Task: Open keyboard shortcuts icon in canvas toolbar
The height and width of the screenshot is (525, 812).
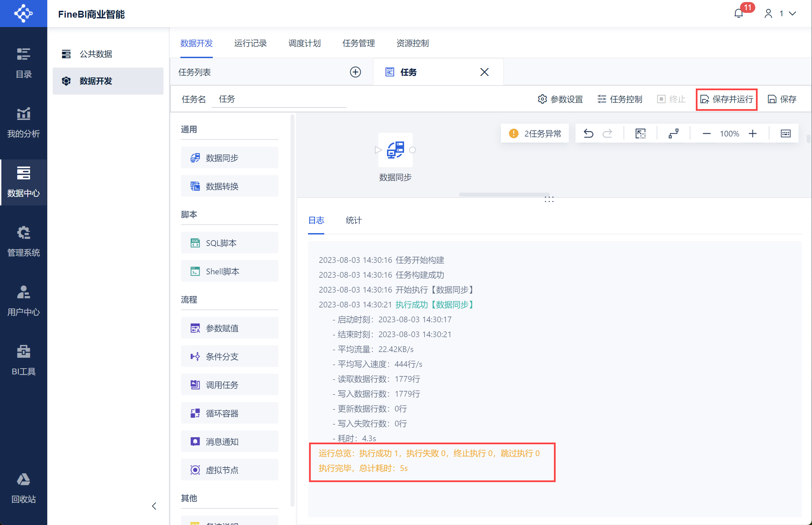Action: click(785, 133)
